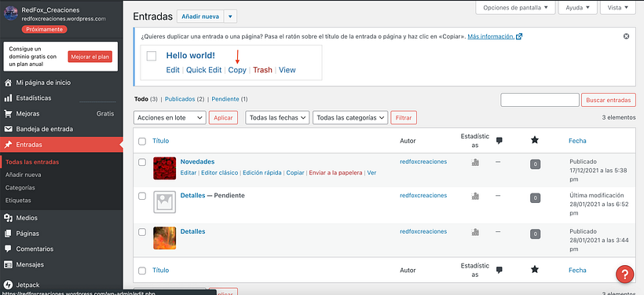Click the red help question mark icon
The image size is (644, 295).
click(624, 274)
